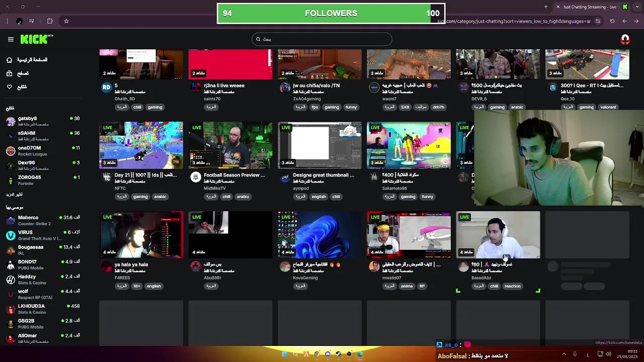The width and height of the screenshot is (644, 362).
Task: Bookmark the page with the star icon
Action: click(66, 21)
